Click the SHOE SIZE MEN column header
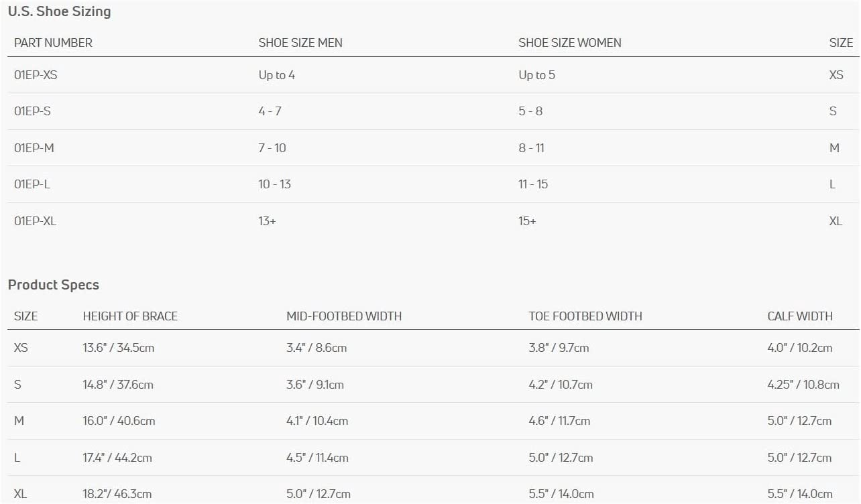This screenshot has height=504, width=861. click(x=300, y=43)
